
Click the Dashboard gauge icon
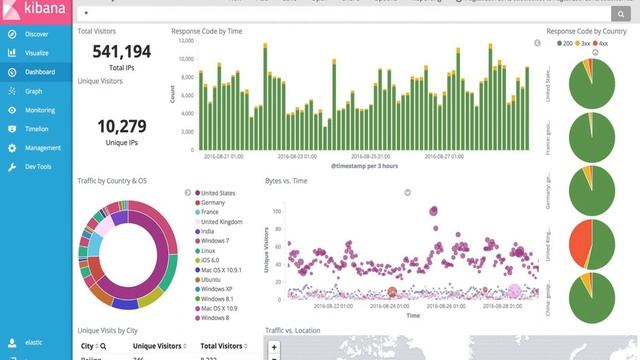tap(12, 72)
